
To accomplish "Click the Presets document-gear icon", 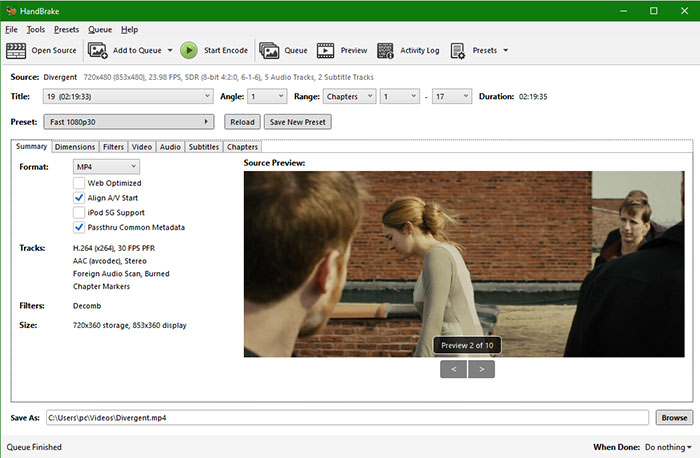I will [x=458, y=50].
